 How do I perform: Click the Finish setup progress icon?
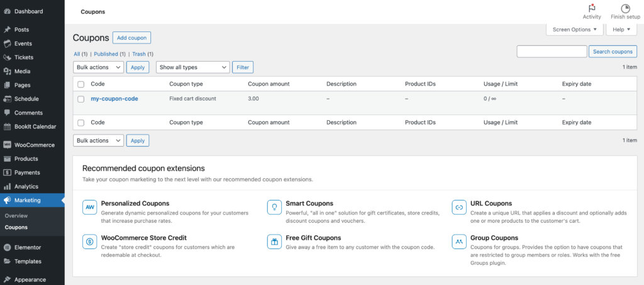[625, 8]
